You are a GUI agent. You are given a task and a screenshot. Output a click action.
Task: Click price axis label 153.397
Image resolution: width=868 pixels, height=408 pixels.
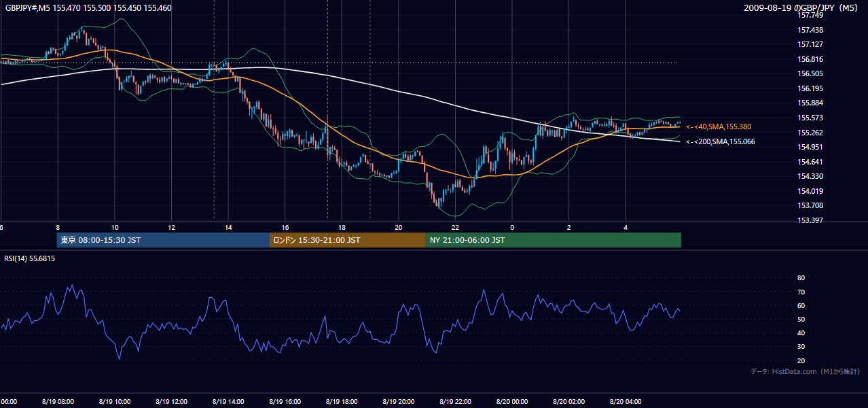tap(811, 220)
